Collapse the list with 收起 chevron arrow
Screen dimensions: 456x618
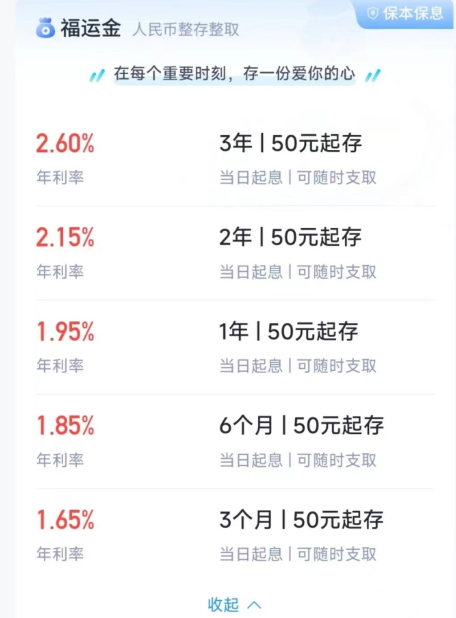(254, 605)
